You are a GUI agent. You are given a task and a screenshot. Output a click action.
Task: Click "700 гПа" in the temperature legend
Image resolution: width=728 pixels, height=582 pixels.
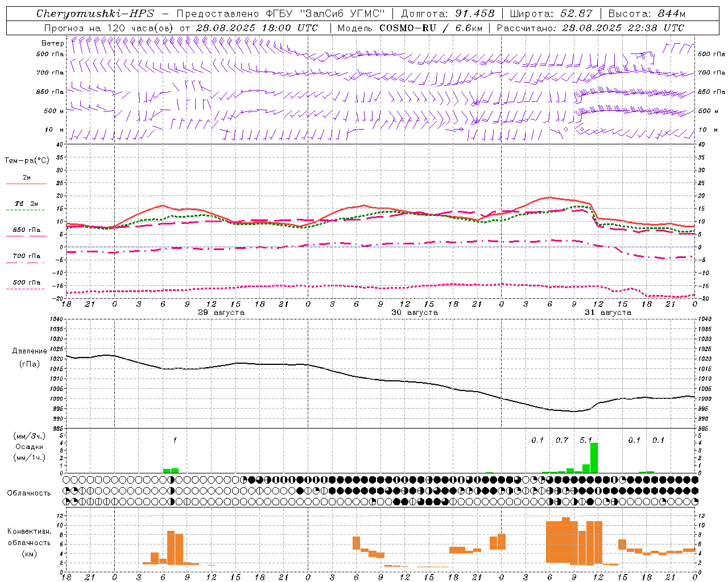27,256
